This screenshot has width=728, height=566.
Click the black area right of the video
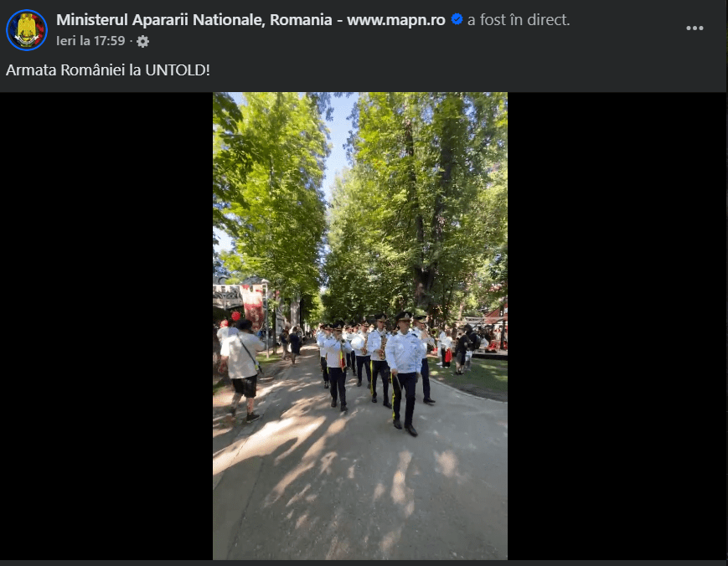pos(617,326)
